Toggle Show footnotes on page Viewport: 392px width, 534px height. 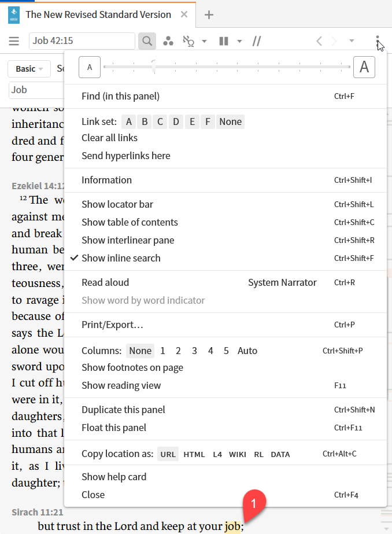coord(225,367)
